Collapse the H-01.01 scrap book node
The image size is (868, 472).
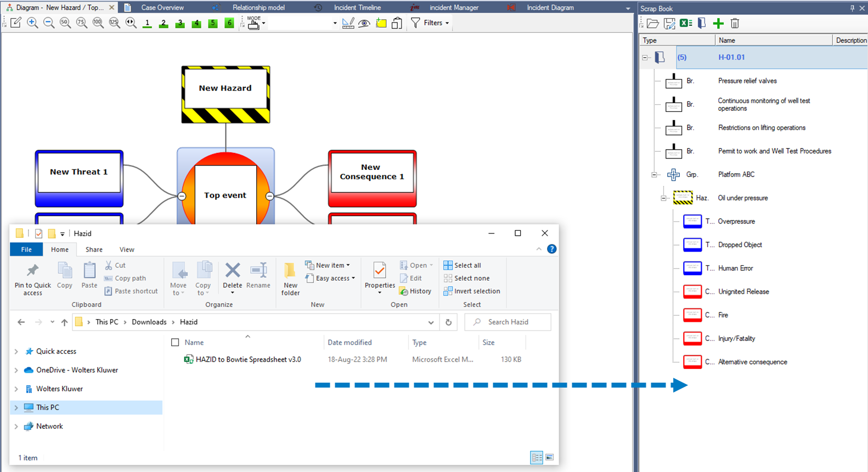[x=645, y=58]
